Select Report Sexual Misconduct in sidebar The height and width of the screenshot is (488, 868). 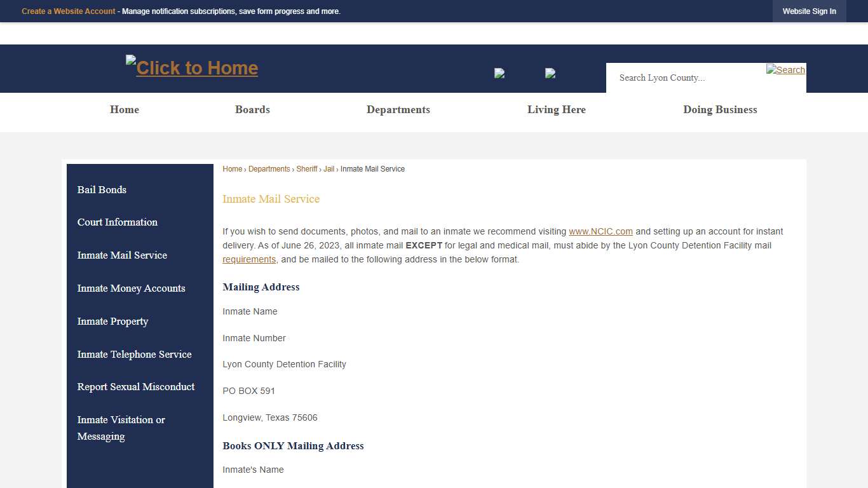pyautogui.click(x=135, y=386)
